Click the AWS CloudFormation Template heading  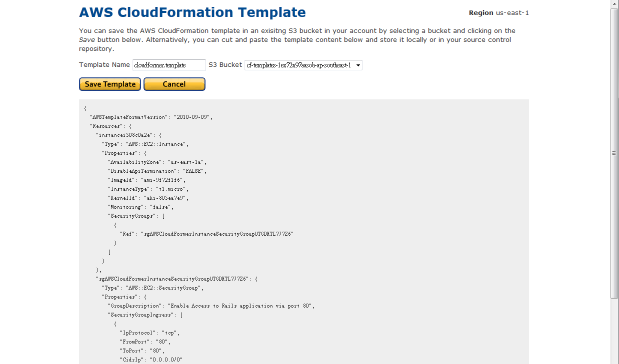192,12
